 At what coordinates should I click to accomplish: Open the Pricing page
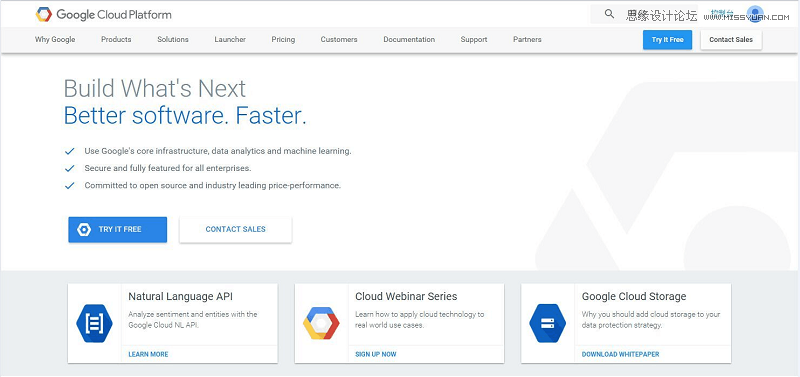pyautogui.click(x=283, y=39)
